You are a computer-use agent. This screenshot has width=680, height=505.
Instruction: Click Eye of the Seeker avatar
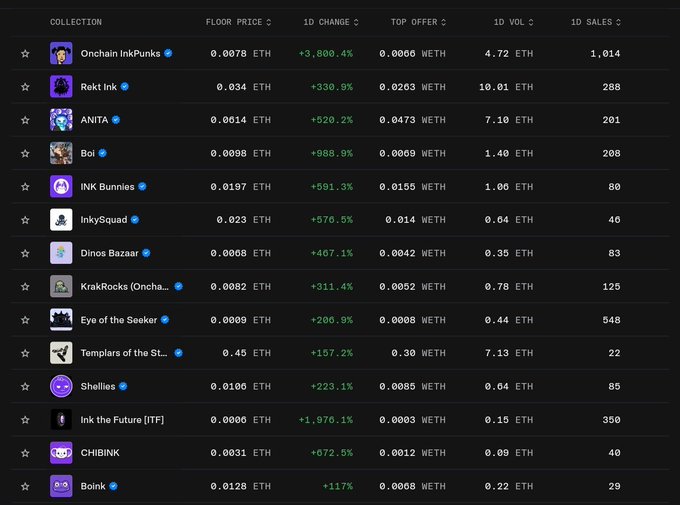[61, 320]
